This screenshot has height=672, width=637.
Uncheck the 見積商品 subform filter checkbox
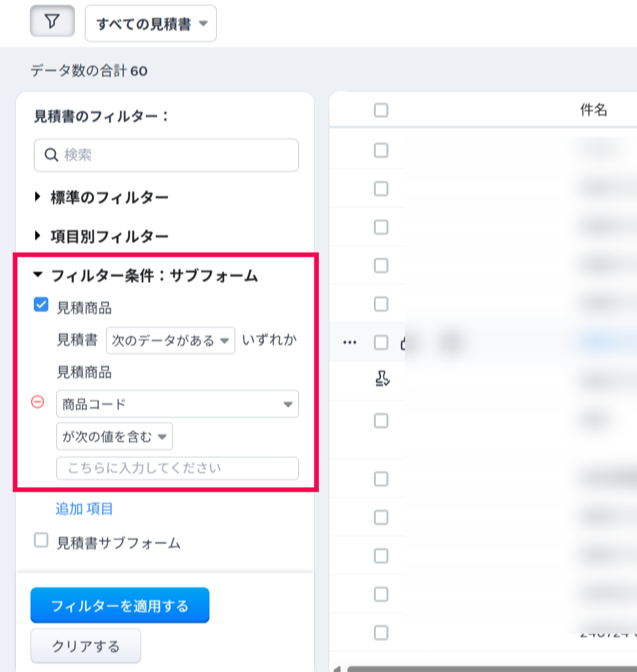[41, 305]
